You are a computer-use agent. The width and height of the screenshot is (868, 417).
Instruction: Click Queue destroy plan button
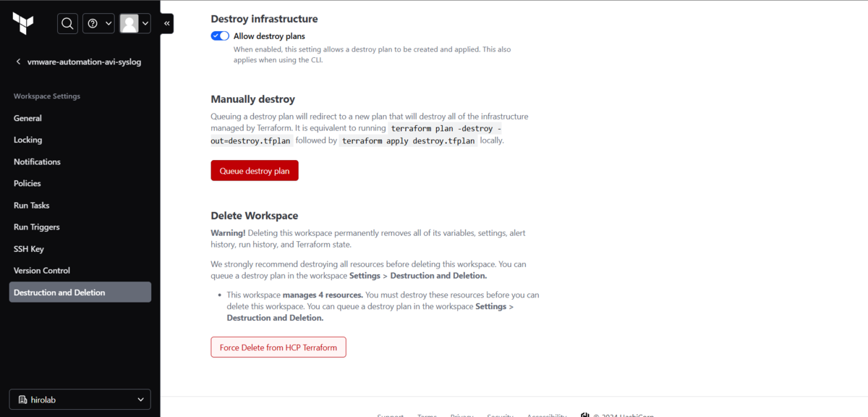tap(255, 171)
